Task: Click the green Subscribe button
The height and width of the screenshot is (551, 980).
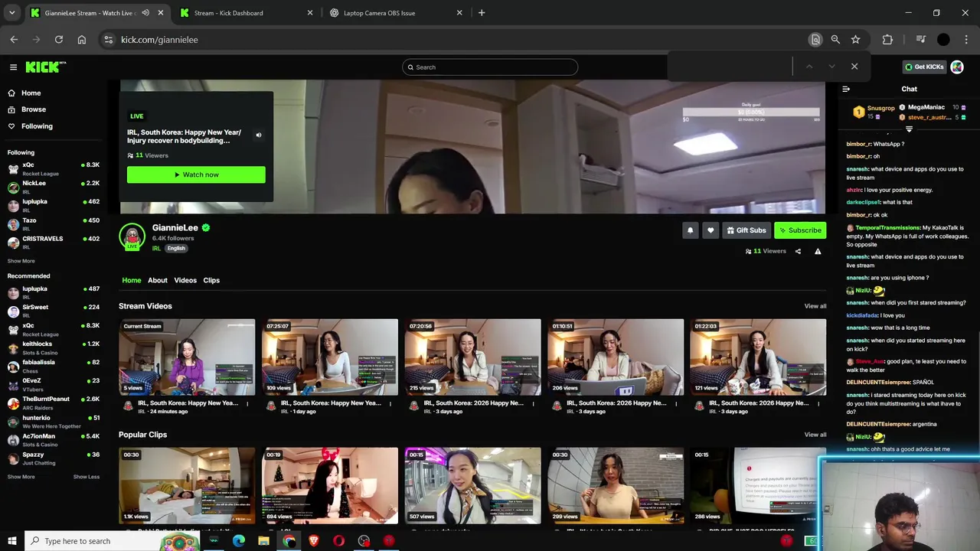Action: pos(800,230)
